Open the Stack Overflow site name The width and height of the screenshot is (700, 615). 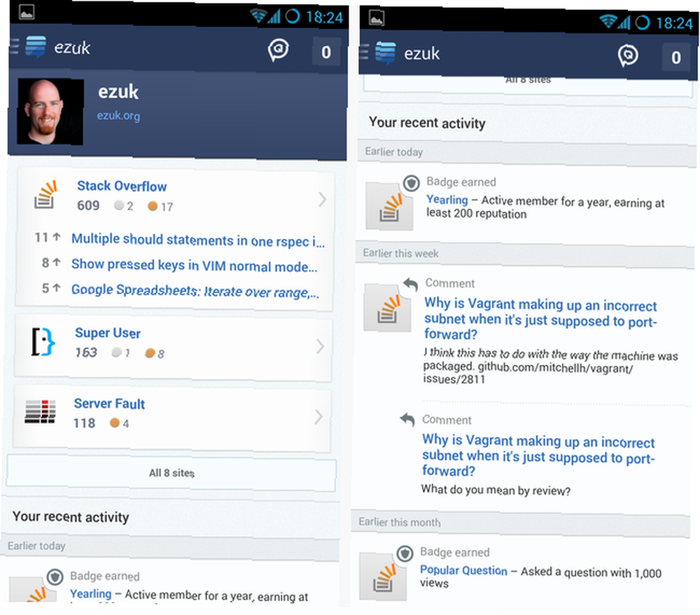[122, 186]
